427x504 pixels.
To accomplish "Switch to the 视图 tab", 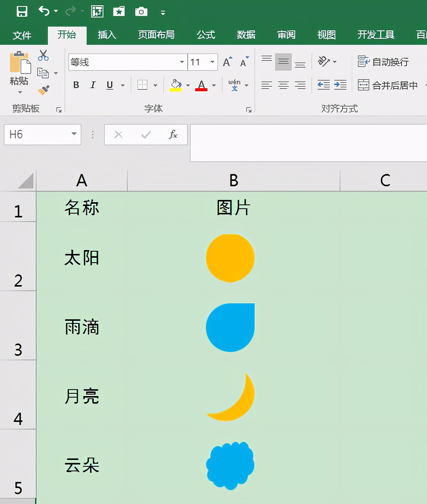I will (327, 35).
